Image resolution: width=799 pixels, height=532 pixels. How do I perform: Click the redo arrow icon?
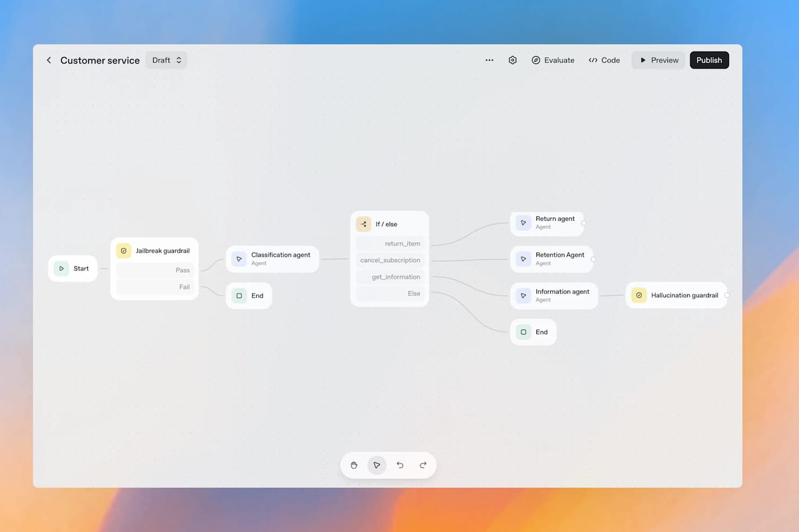coord(423,465)
